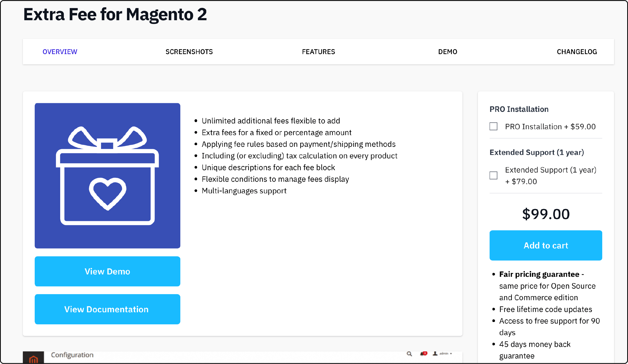Click "Flexible conditions to manage fees display"
The image size is (628, 364).
(x=275, y=179)
